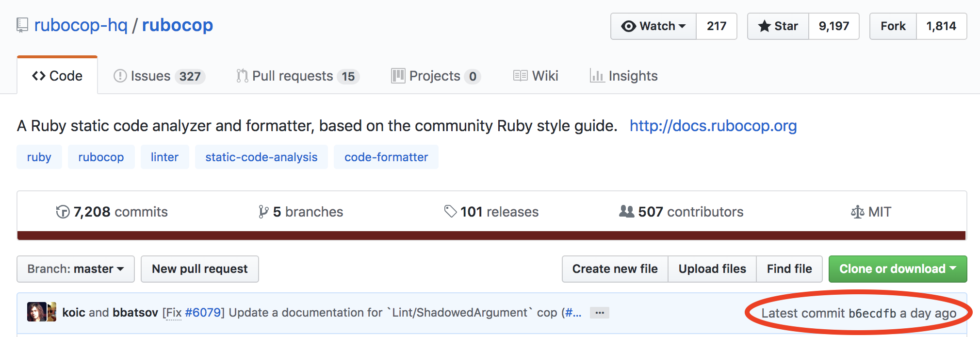Click the license scale icon
This screenshot has width=980, height=337.
[x=857, y=212]
